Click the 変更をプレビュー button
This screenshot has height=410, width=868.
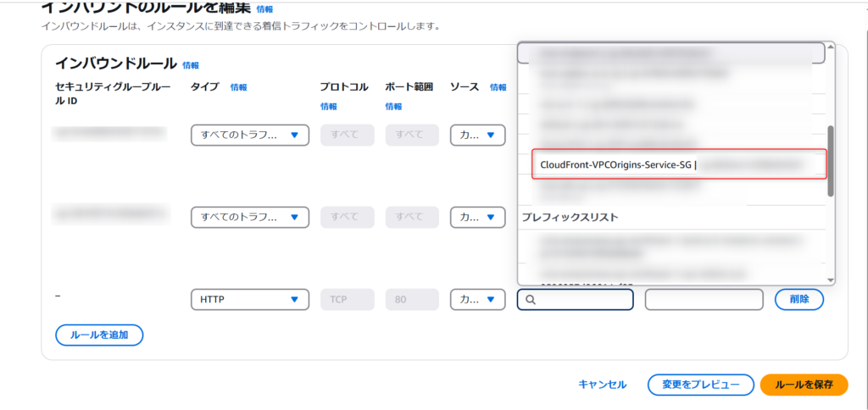[x=700, y=385]
